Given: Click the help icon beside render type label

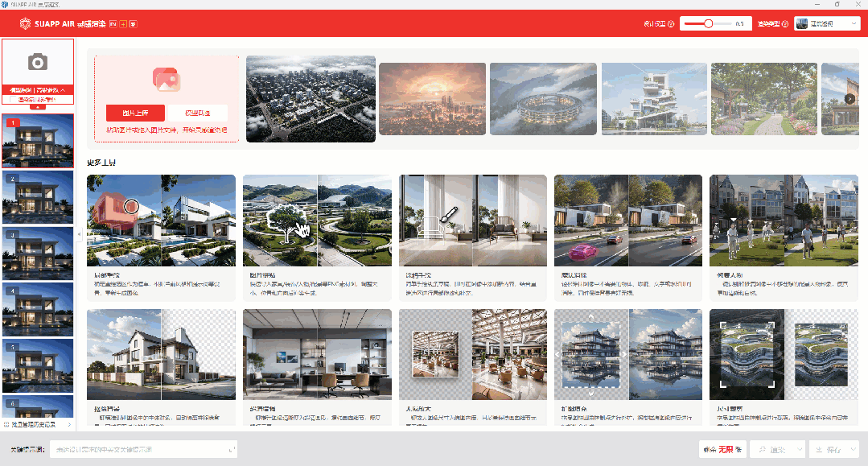Looking at the screenshot, I should tap(785, 24).
